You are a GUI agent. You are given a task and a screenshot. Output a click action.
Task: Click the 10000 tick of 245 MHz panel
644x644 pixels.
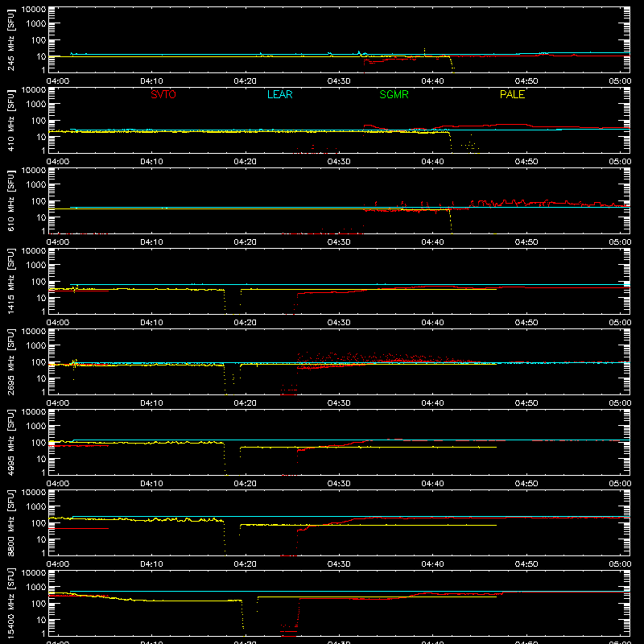(34, 10)
